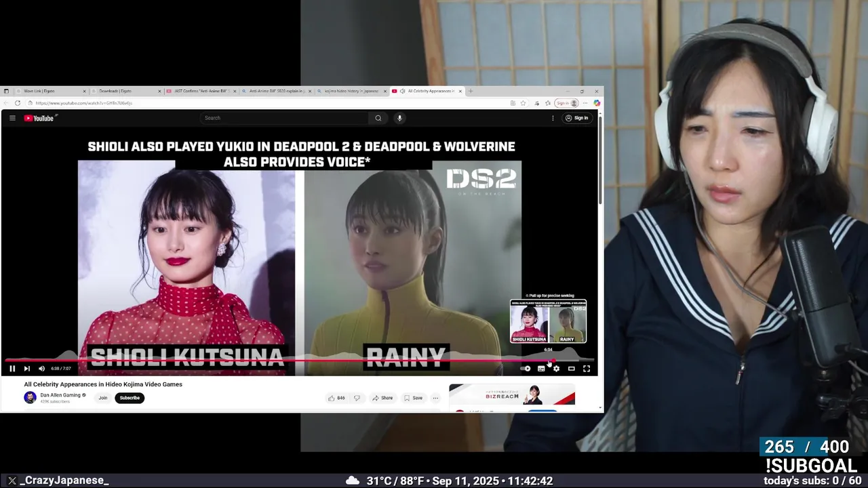Subscribe to Dan Allen Gaming
This screenshot has width=868, height=488.
(x=130, y=398)
